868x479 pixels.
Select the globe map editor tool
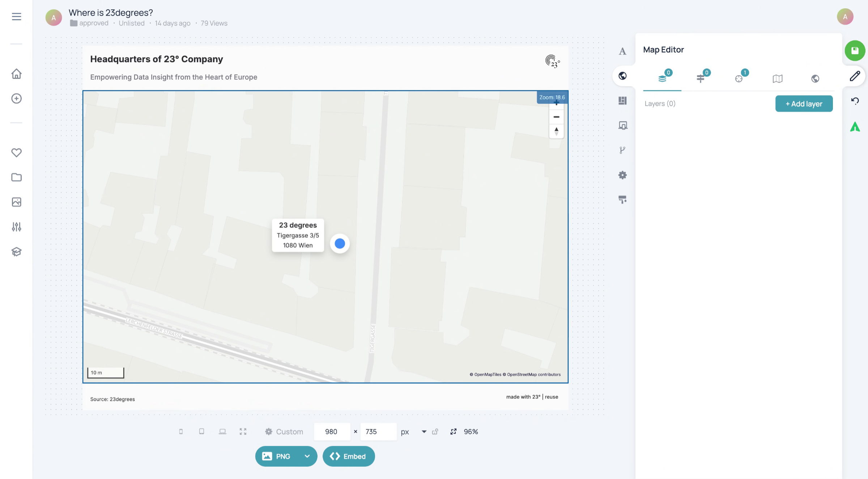tap(622, 76)
